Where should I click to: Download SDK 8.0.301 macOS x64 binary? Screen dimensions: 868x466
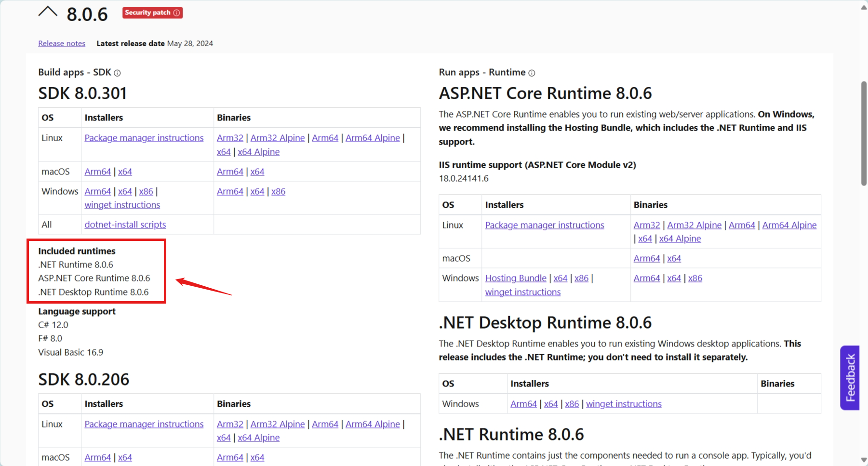tap(257, 172)
